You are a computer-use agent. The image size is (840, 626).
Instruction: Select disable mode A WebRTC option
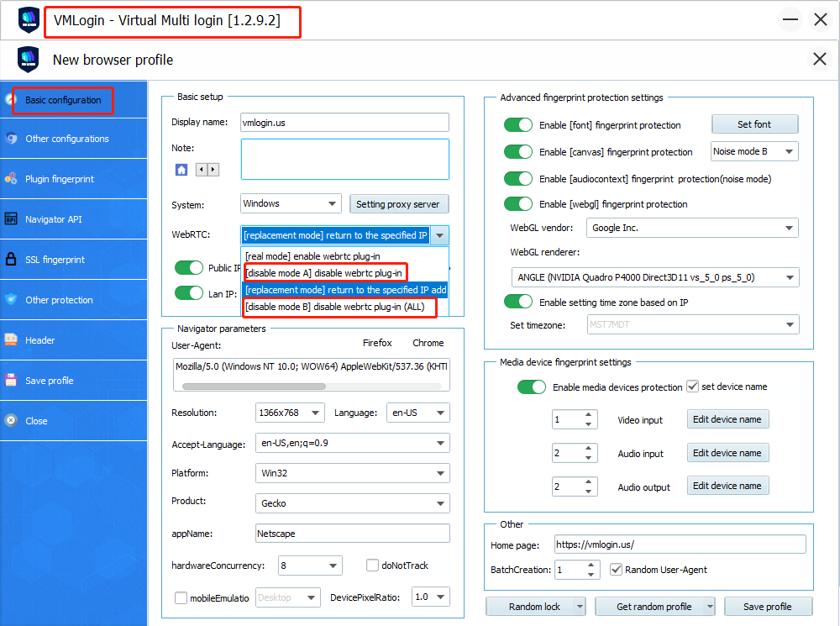323,273
